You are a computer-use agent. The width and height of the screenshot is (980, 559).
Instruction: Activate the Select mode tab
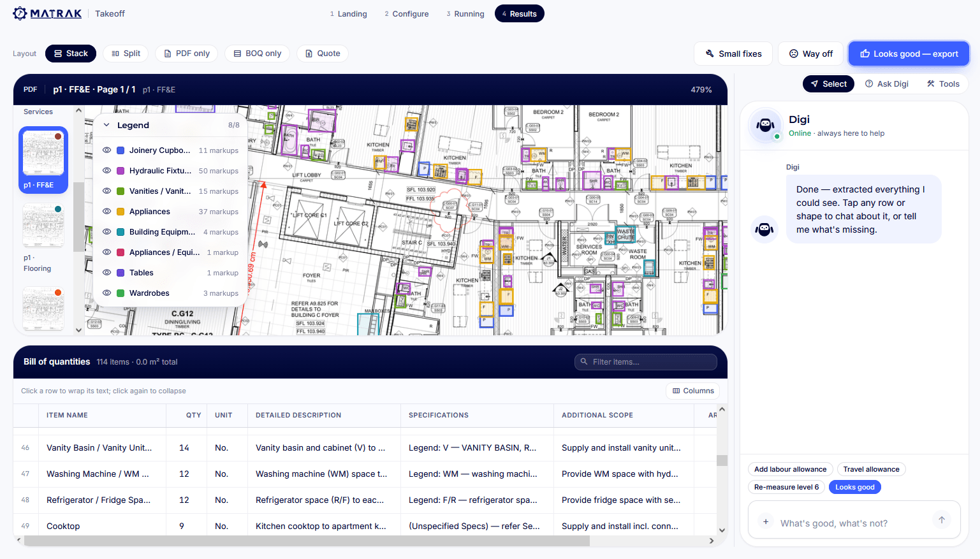click(828, 84)
